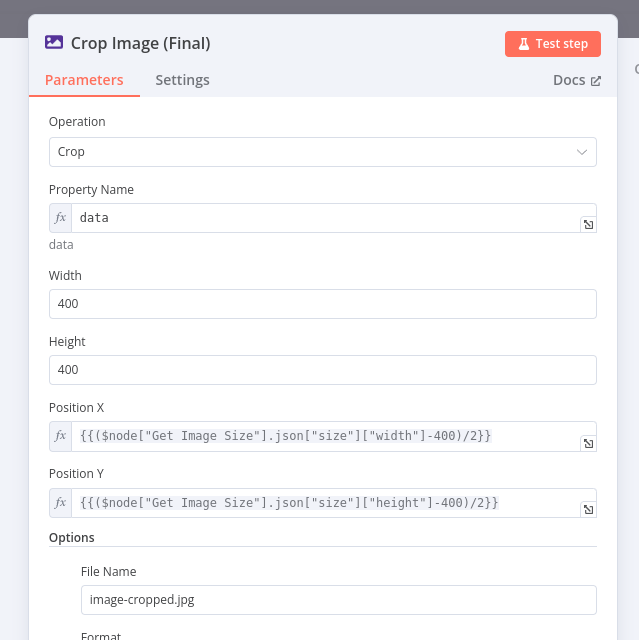Click the Position X expression field
Screen dimensions: 639x640
click(326, 436)
